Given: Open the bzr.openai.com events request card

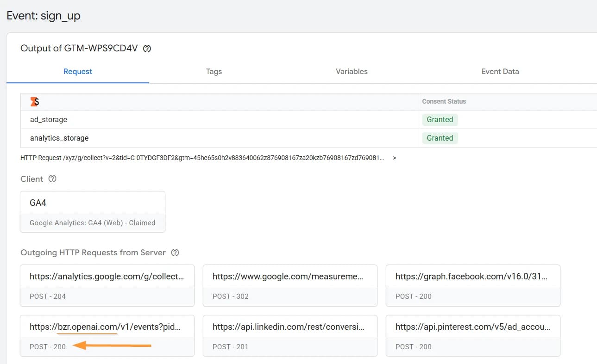Looking at the screenshot, I should pos(107,336).
